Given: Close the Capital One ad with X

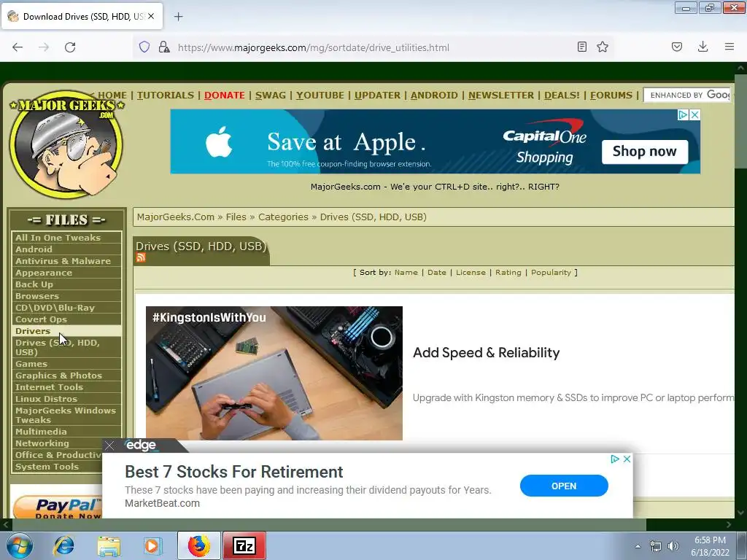Looking at the screenshot, I should tap(695, 114).
